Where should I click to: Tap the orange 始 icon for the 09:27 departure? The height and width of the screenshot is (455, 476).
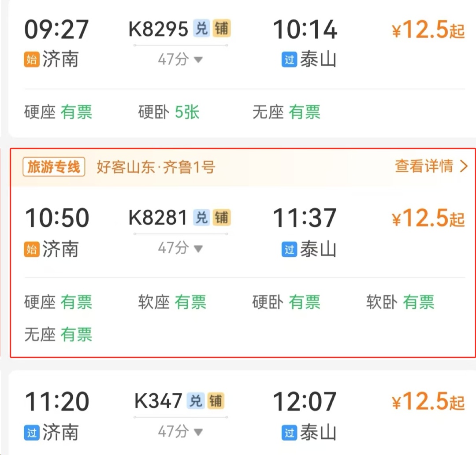(32, 59)
